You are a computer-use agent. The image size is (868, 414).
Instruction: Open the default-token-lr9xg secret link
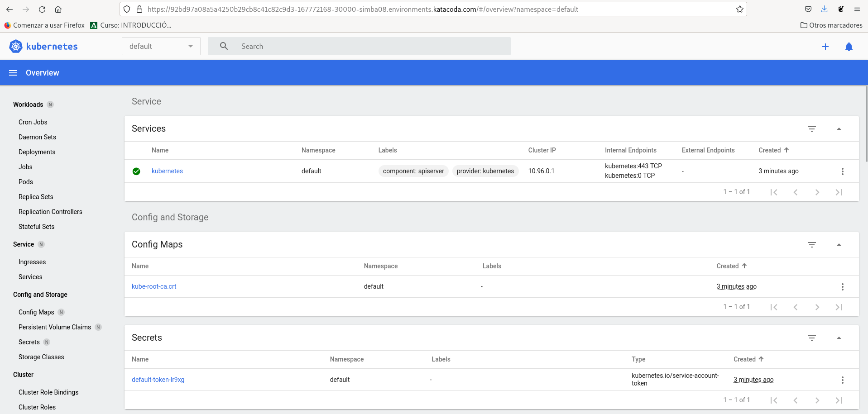pyautogui.click(x=158, y=380)
